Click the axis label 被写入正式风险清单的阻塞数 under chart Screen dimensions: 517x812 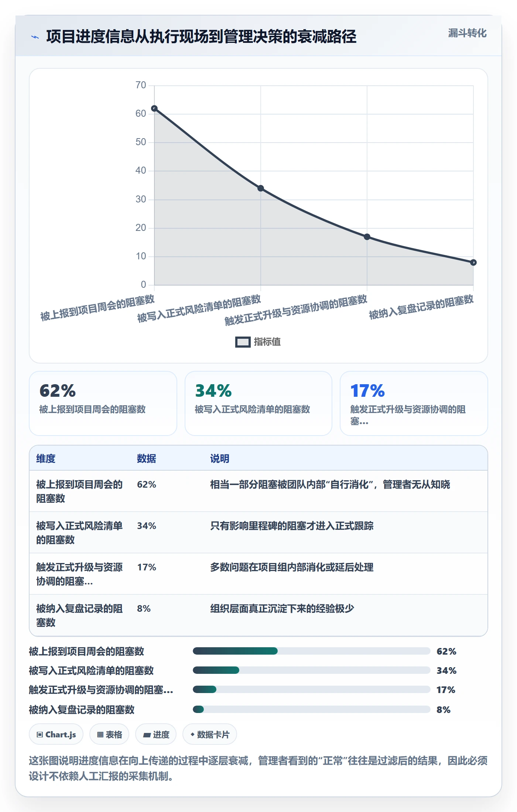[x=199, y=309]
